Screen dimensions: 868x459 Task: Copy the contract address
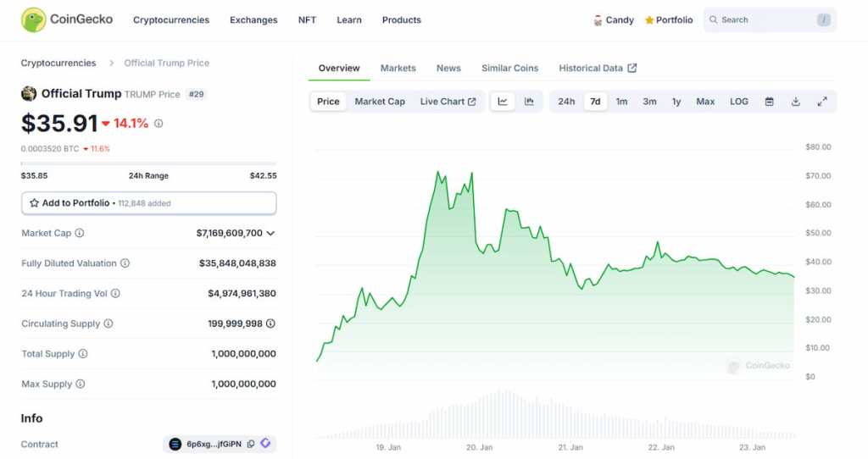click(251, 444)
